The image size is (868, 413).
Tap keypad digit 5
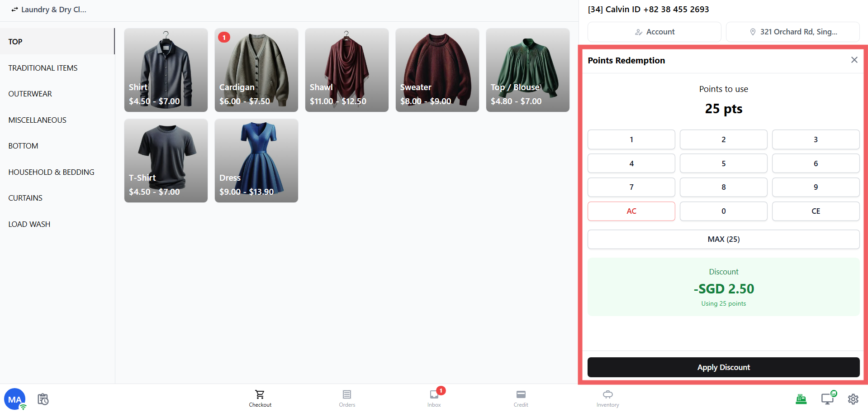(x=724, y=163)
